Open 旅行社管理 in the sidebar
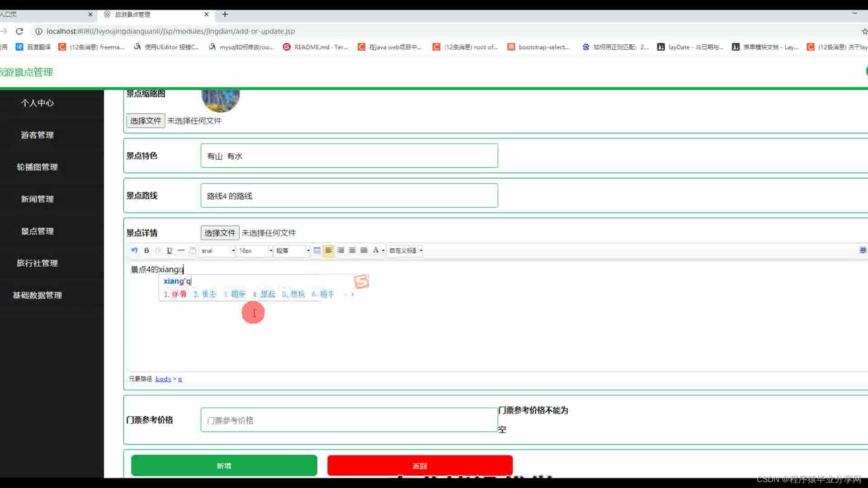Screen dimensions: 868x488 tap(38, 263)
